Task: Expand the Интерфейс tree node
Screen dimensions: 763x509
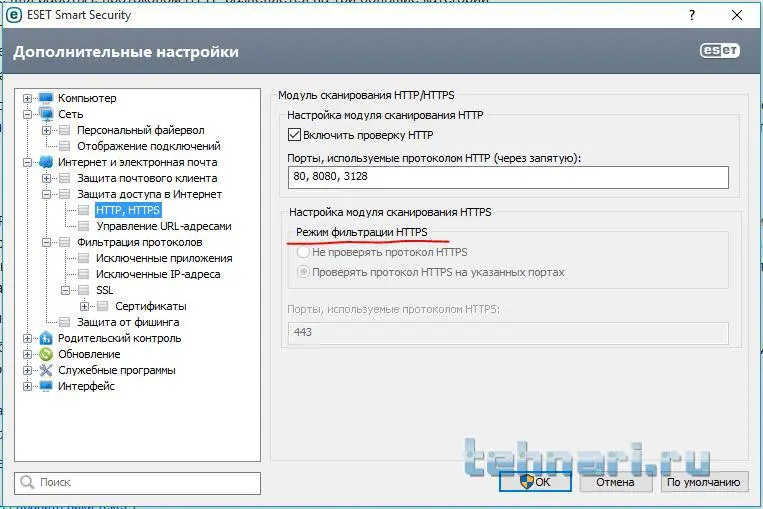Action: (x=27, y=387)
